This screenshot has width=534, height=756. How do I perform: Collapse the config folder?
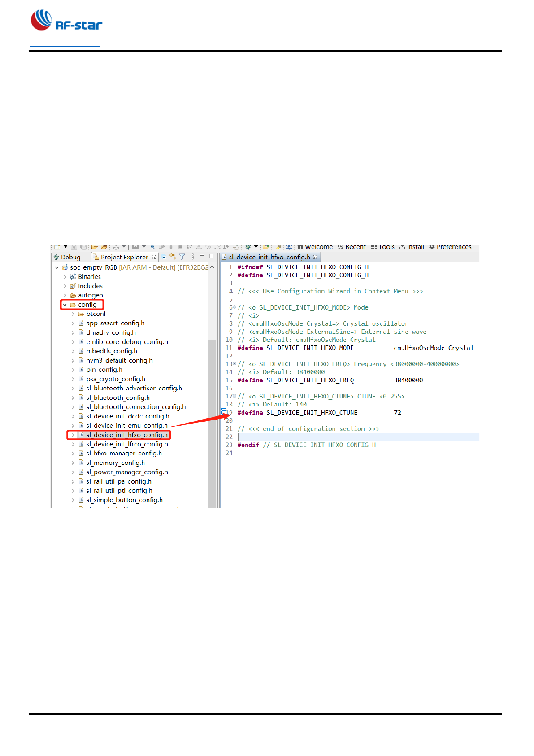pos(65,305)
